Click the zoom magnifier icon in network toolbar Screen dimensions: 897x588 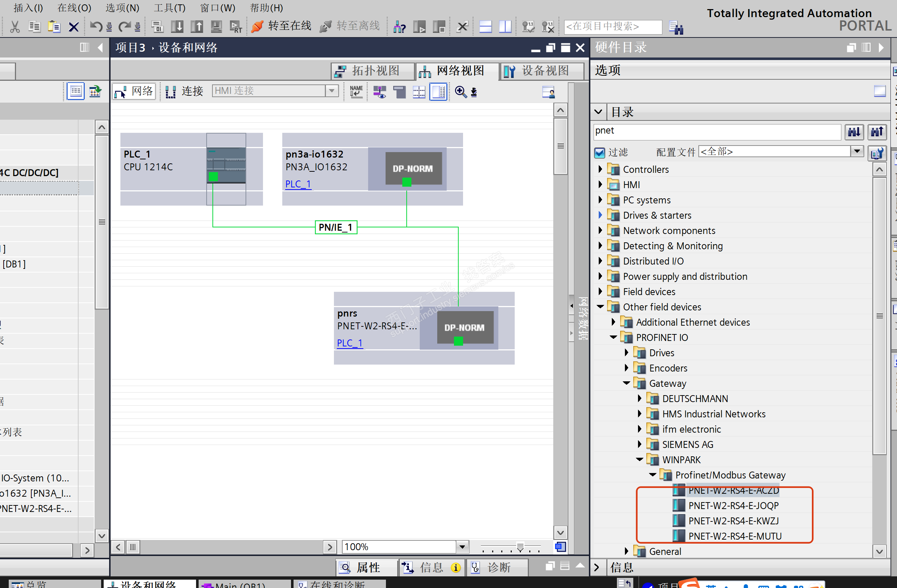(x=460, y=92)
